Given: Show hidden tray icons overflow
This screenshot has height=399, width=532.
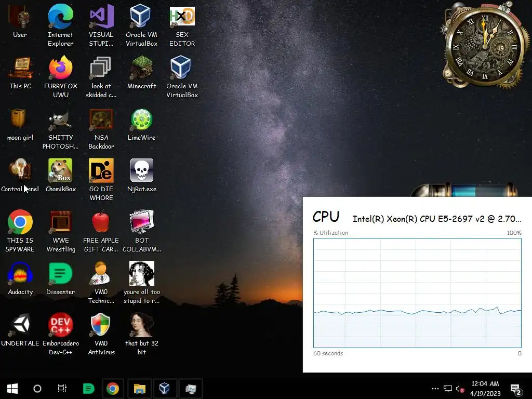Looking at the screenshot, I should (x=435, y=389).
